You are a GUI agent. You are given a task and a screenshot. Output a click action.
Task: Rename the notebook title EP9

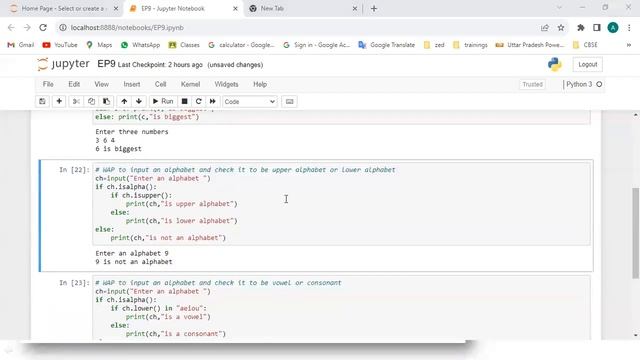click(x=106, y=64)
